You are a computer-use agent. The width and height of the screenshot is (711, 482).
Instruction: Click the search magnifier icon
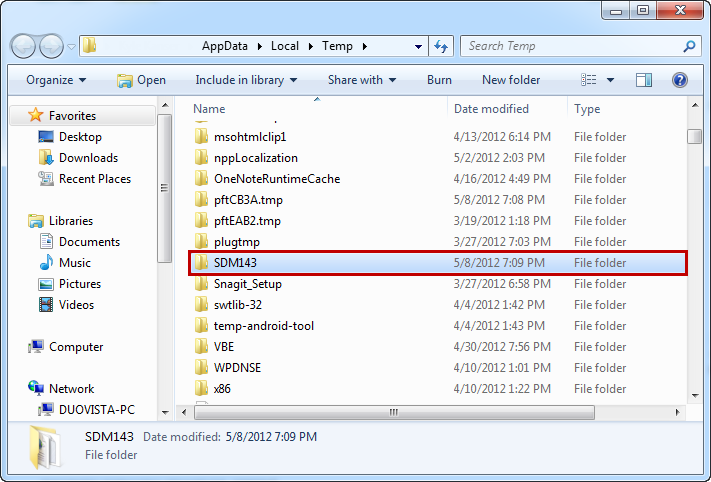point(689,46)
